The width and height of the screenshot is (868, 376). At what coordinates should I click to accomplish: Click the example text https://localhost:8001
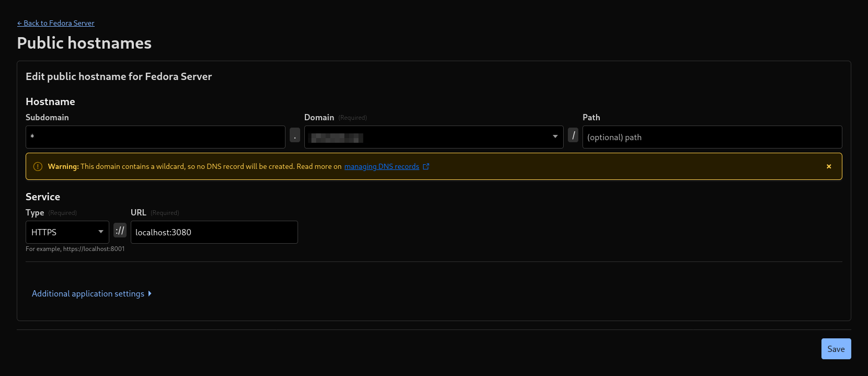(x=94, y=249)
